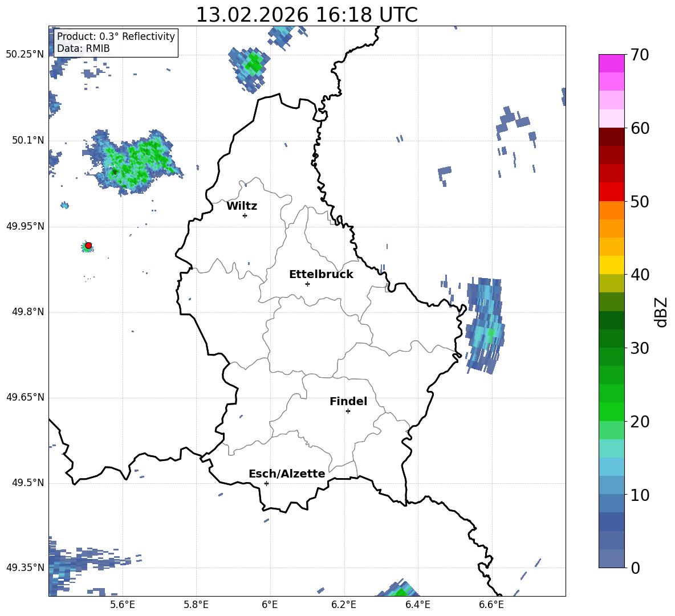Click the colorbar tick label 10

click(x=639, y=495)
